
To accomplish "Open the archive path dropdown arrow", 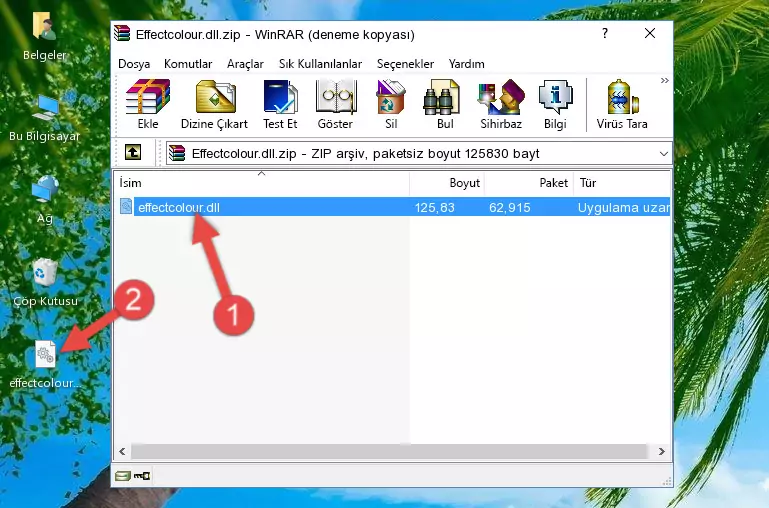I will 664,153.
